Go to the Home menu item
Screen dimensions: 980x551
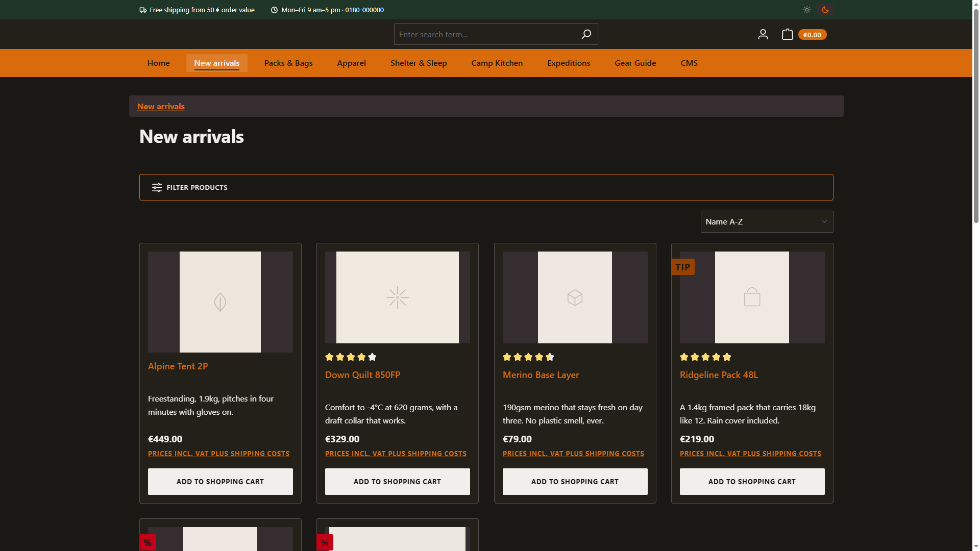coord(158,63)
